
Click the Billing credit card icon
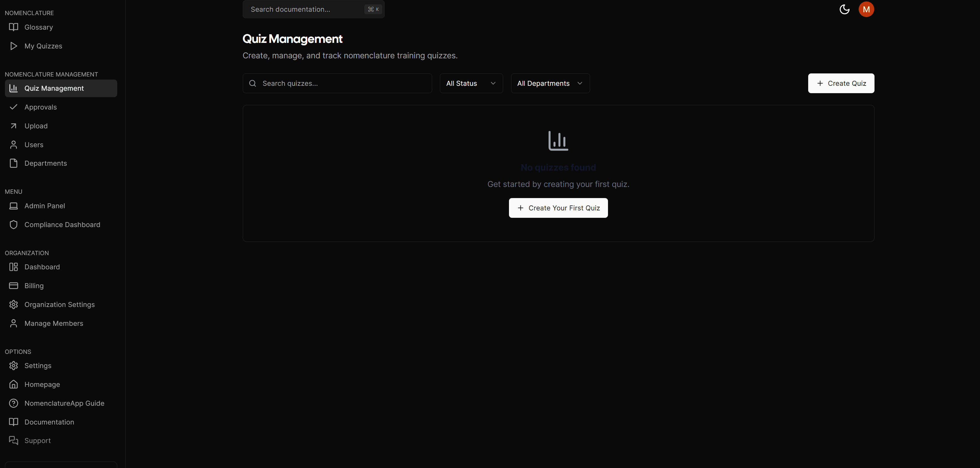pyautogui.click(x=14, y=285)
